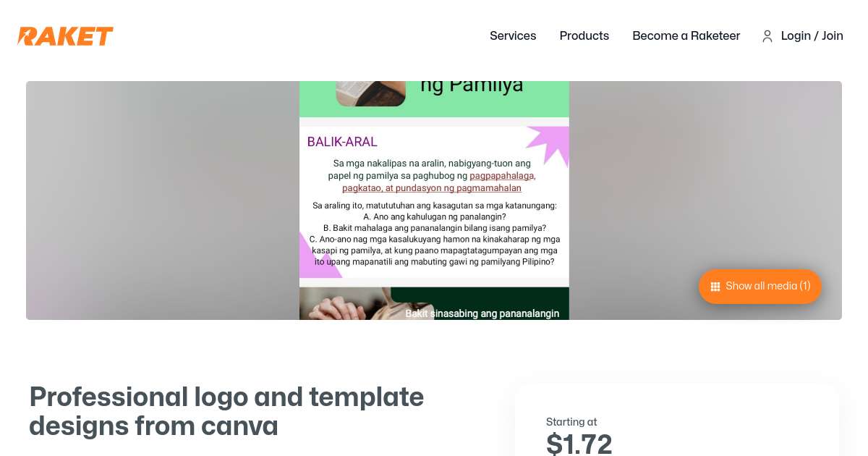
Task: Click the Show all media button
Action: tap(760, 286)
